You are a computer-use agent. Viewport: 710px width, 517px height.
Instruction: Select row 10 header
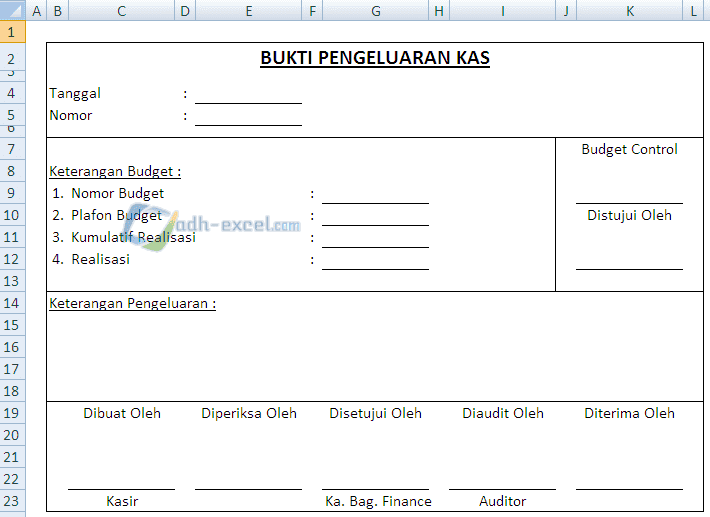(x=13, y=215)
